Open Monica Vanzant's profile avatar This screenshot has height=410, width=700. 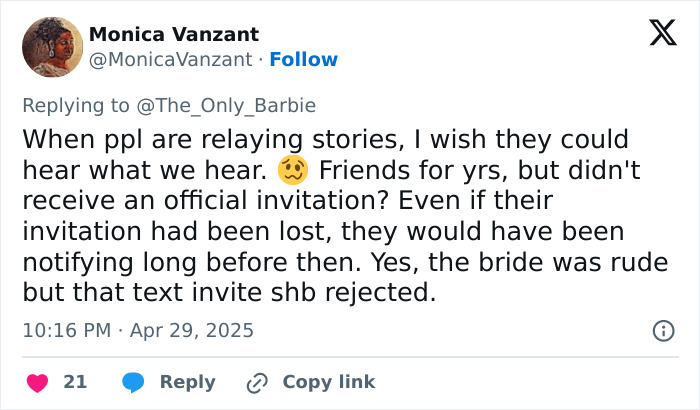click(x=52, y=47)
